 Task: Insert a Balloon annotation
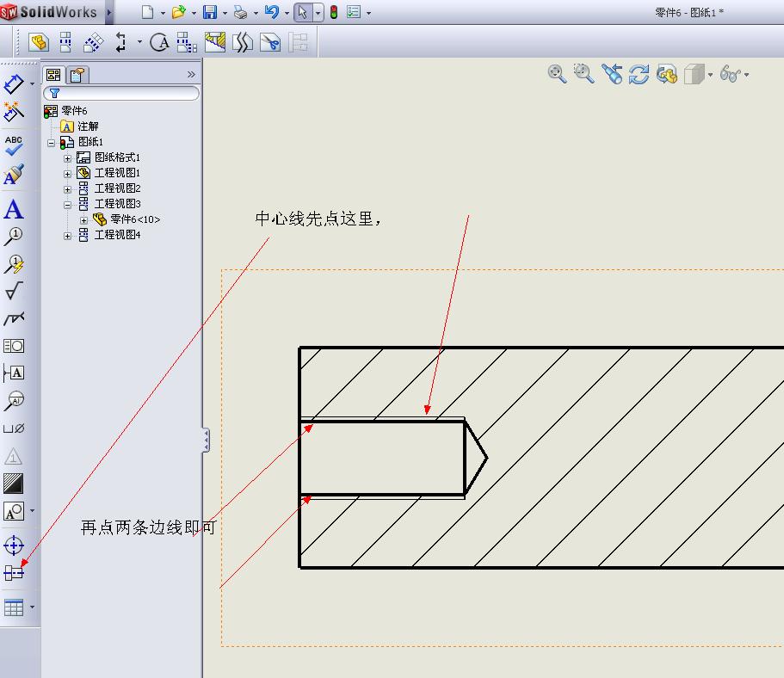coord(14,236)
